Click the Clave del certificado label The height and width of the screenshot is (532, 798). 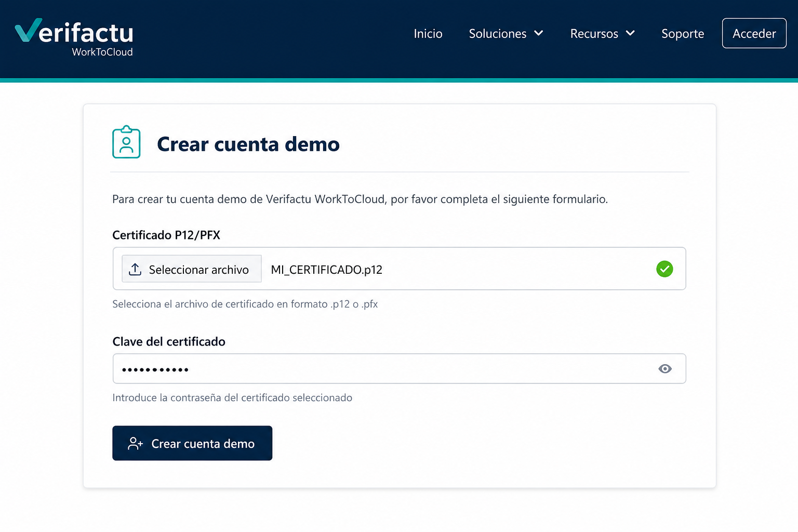(169, 341)
